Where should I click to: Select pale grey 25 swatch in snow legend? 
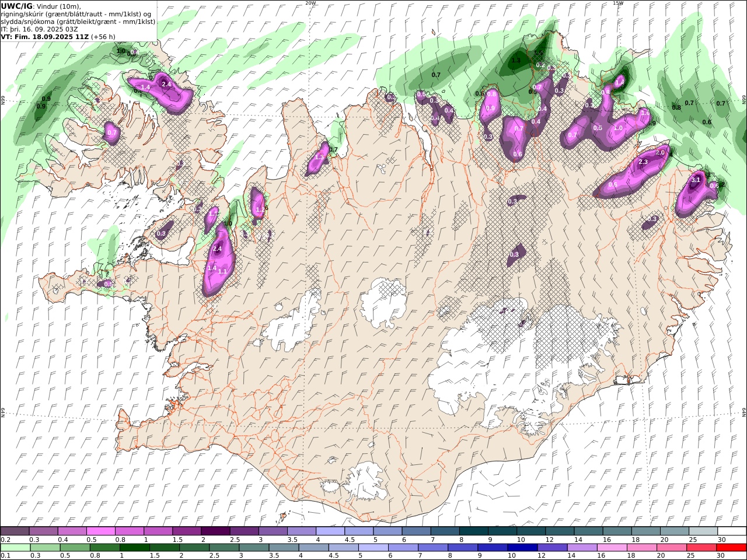703,531
